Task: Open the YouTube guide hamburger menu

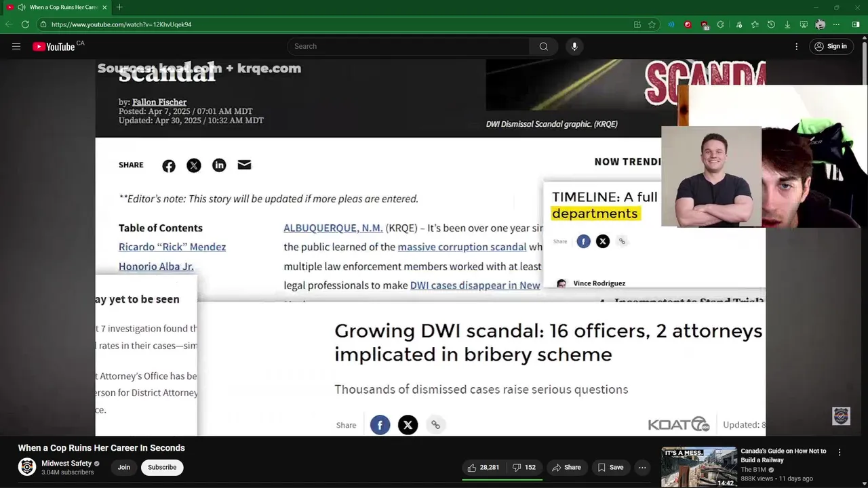Action: point(16,46)
